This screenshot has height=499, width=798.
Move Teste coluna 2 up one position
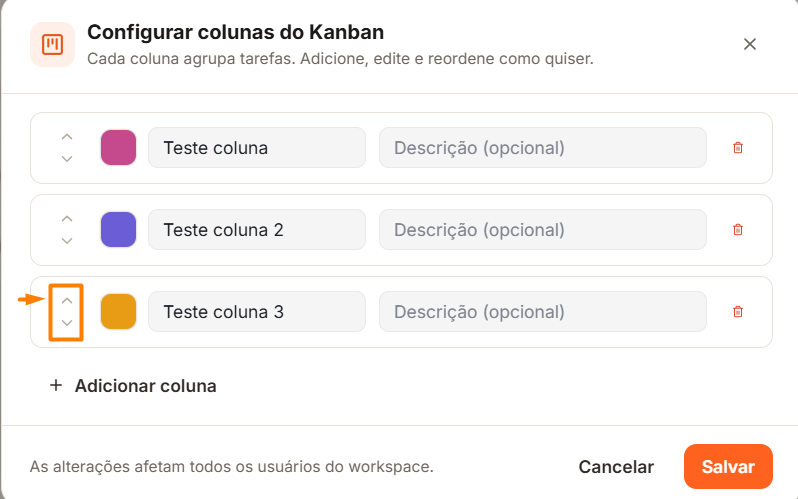[67, 219]
